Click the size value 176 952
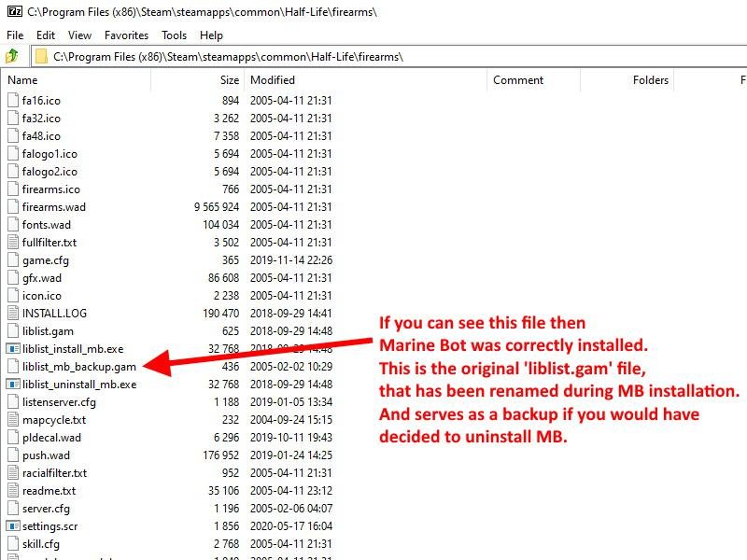The width and height of the screenshot is (747, 560). pyautogui.click(x=221, y=455)
